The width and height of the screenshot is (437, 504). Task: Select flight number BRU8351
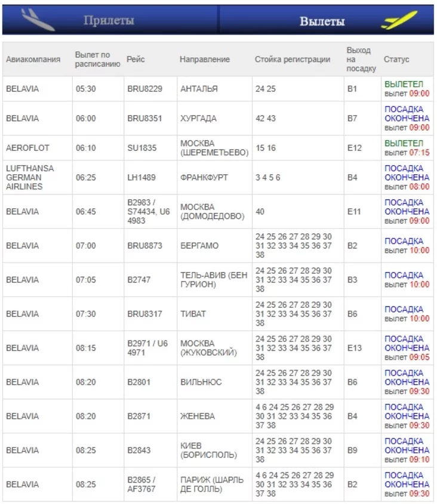tap(144, 118)
